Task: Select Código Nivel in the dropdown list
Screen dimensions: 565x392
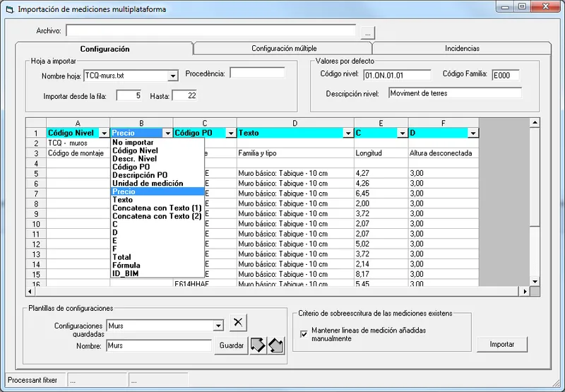Action: point(157,150)
